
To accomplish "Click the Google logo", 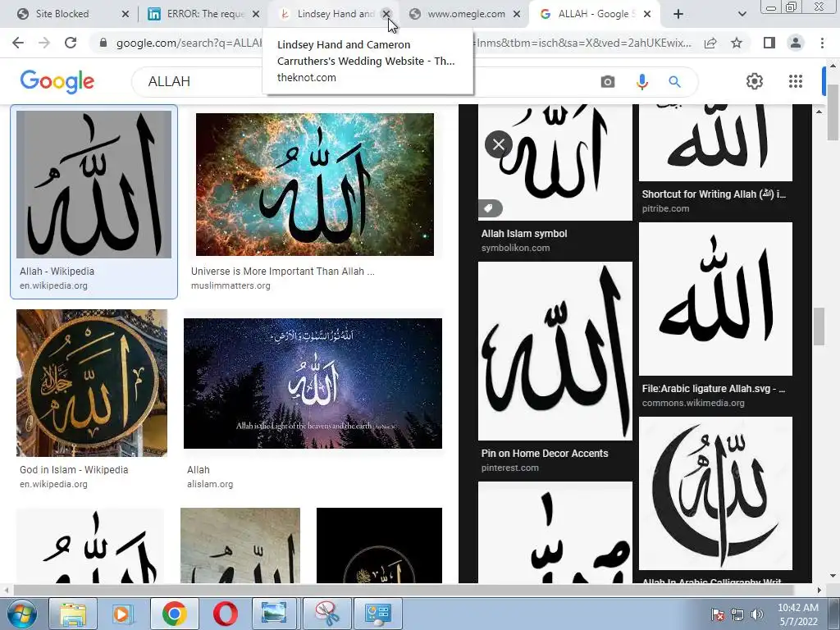I will pos(57,81).
